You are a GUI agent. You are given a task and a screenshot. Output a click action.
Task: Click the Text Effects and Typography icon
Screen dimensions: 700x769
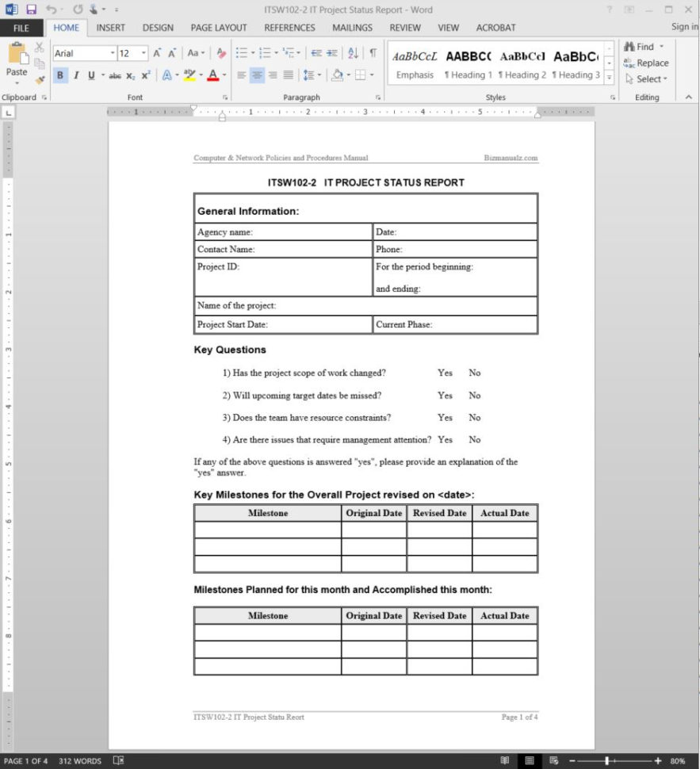(166, 75)
